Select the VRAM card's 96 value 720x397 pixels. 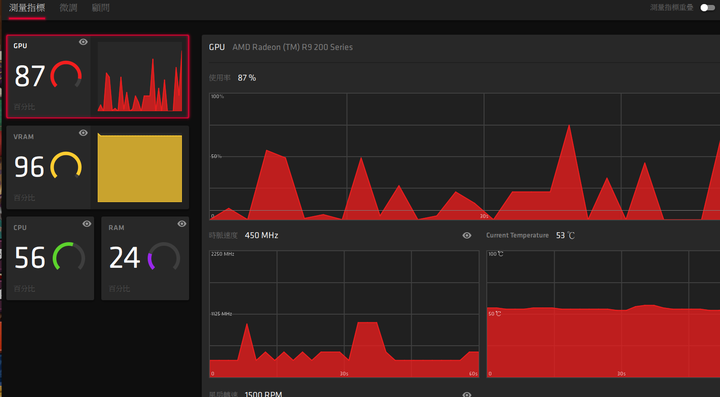[x=29, y=167]
